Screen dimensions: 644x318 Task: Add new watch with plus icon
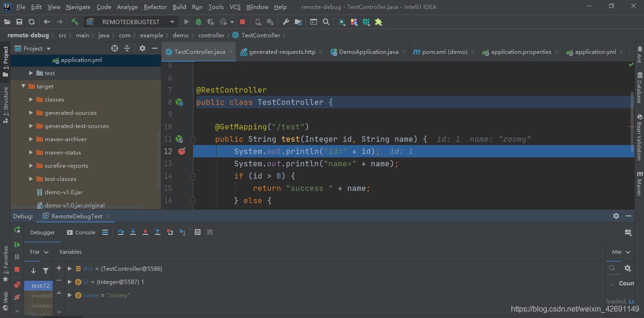click(x=59, y=268)
